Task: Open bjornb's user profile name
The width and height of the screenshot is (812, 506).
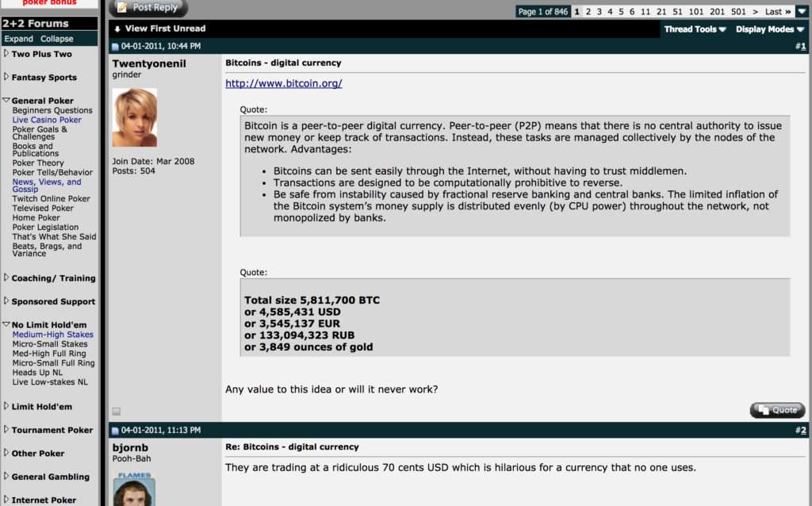Action: [x=130, y=447]
